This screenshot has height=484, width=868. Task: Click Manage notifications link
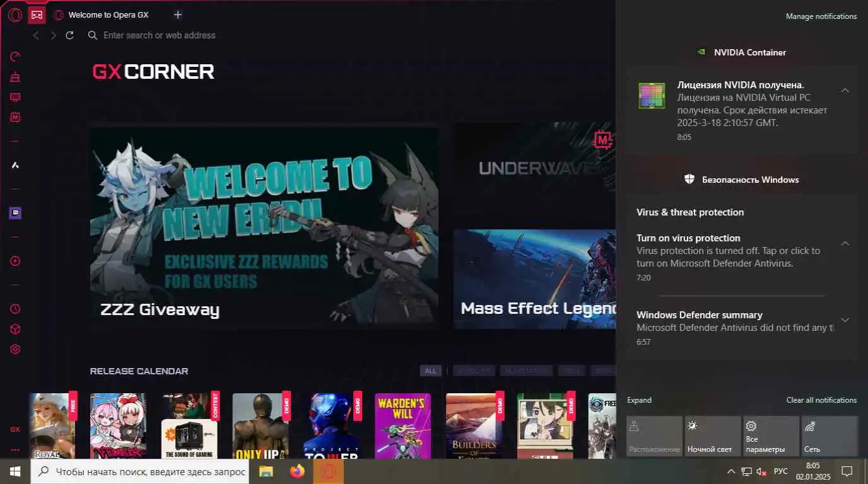821,16
